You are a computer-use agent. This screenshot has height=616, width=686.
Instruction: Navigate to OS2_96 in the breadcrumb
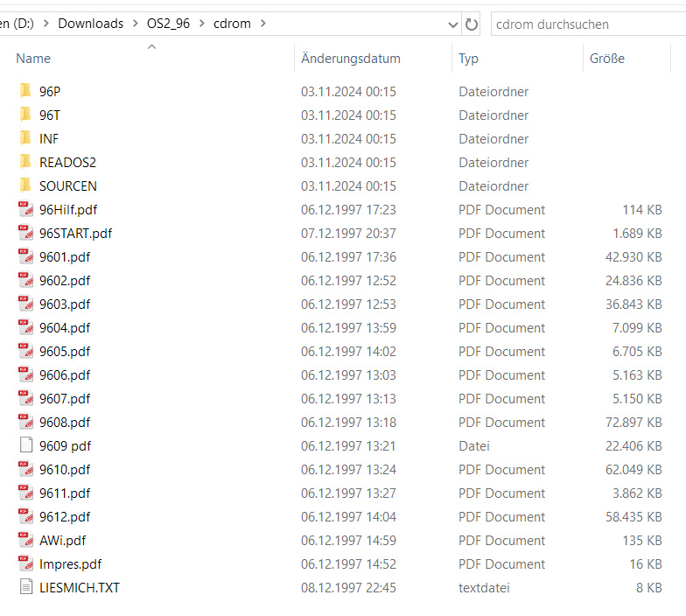click(168, 24)
